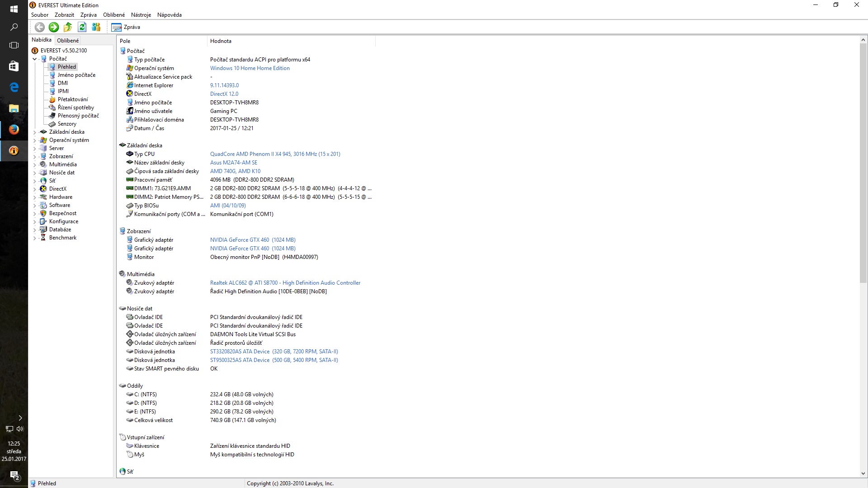868x488 pixels.
Task: Open the Windows 10 Home link
Action: coord(250,68)
